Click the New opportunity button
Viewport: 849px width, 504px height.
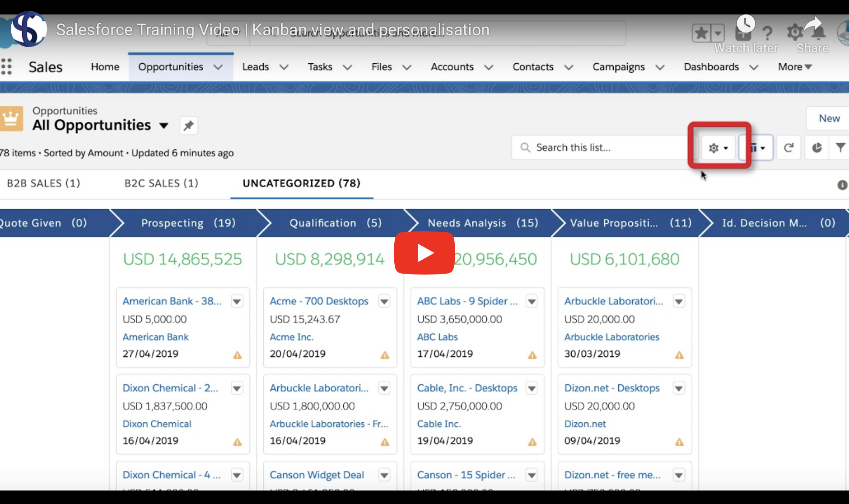tap(829, 118)
